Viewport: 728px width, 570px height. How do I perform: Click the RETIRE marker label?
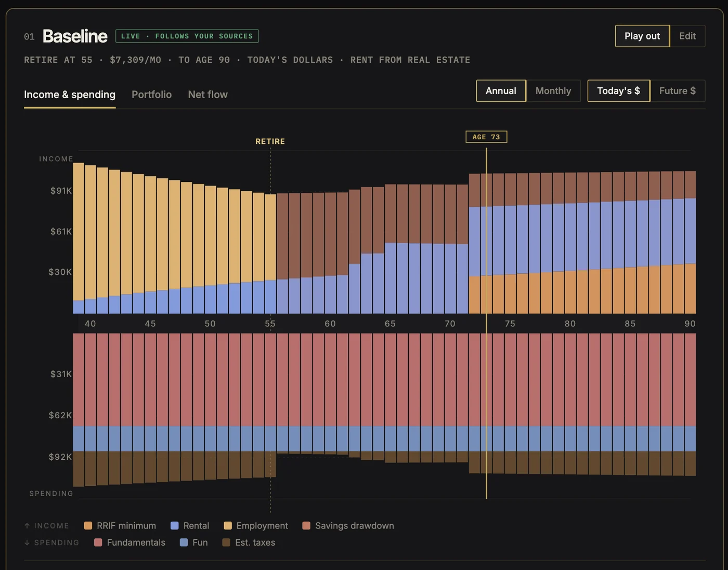[x=270, y=141]
